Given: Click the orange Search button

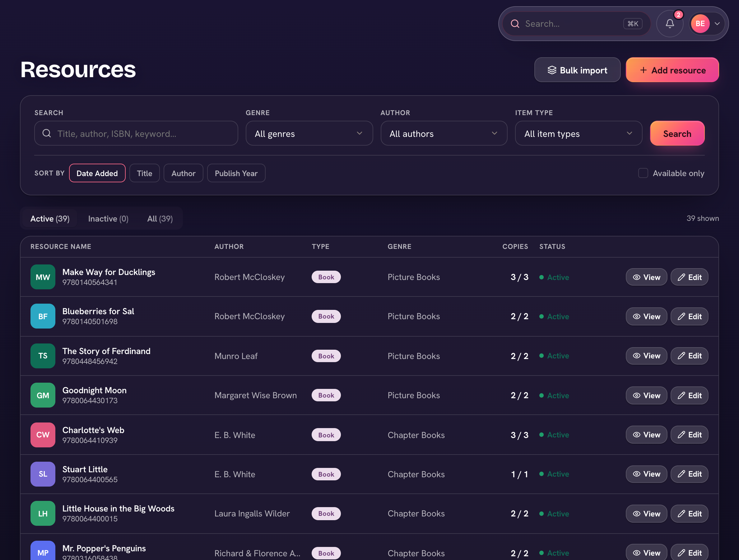Looking at the screenshot, I should point(677,134).
